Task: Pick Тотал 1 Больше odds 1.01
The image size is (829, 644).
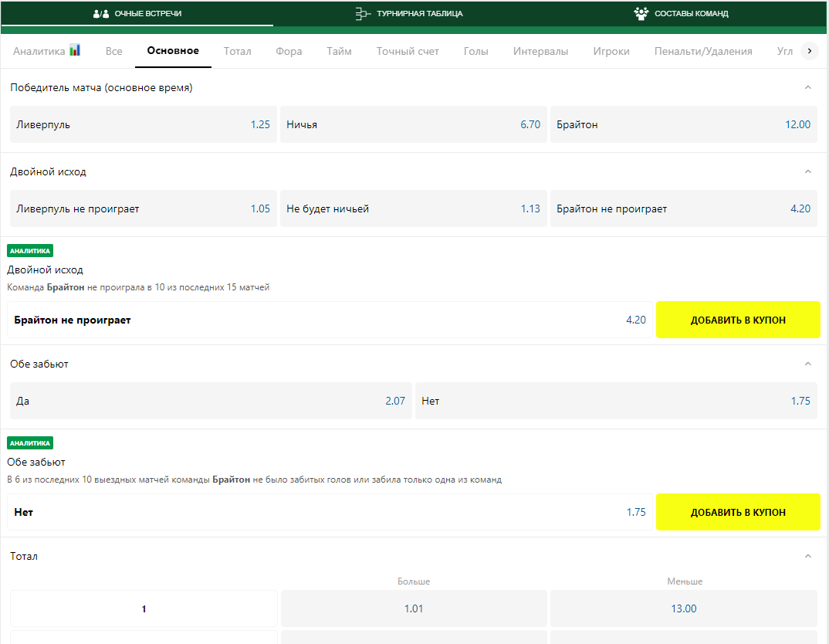Action: 414,608
